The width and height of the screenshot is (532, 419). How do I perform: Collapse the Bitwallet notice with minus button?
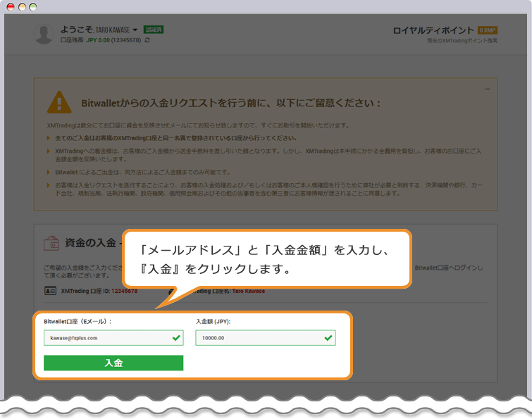point(487,89)
